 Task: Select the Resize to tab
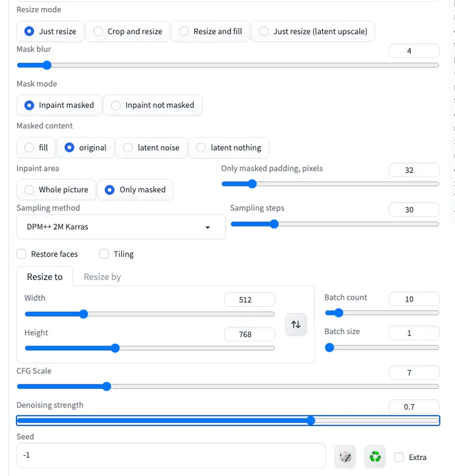coord(45,277)
